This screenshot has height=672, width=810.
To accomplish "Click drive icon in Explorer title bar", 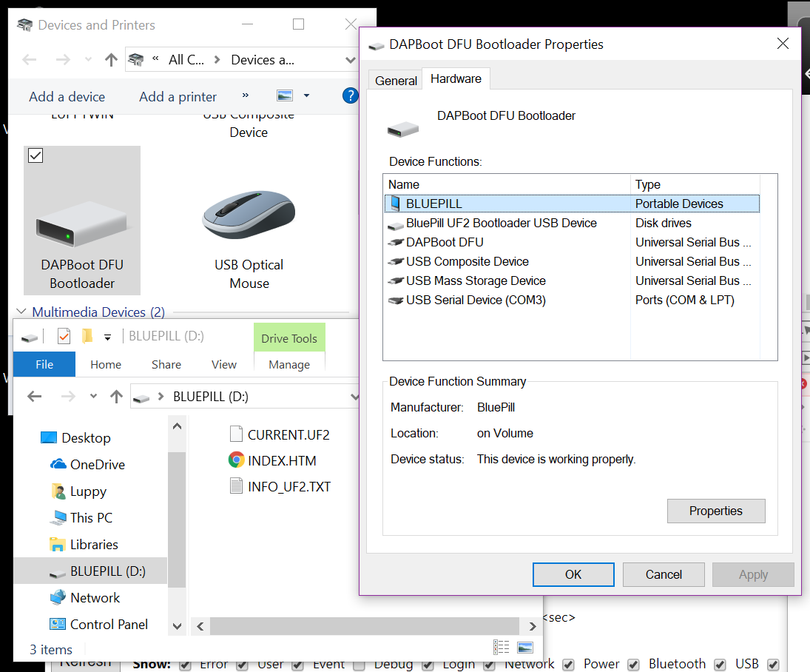I will [x=30, y=337].
